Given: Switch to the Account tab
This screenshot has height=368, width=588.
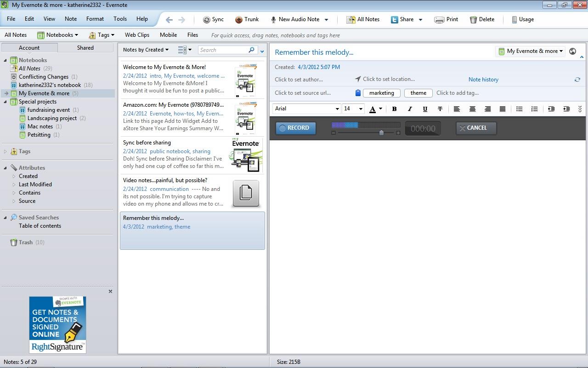Looking at the screenshot, I should coord(29,48).
